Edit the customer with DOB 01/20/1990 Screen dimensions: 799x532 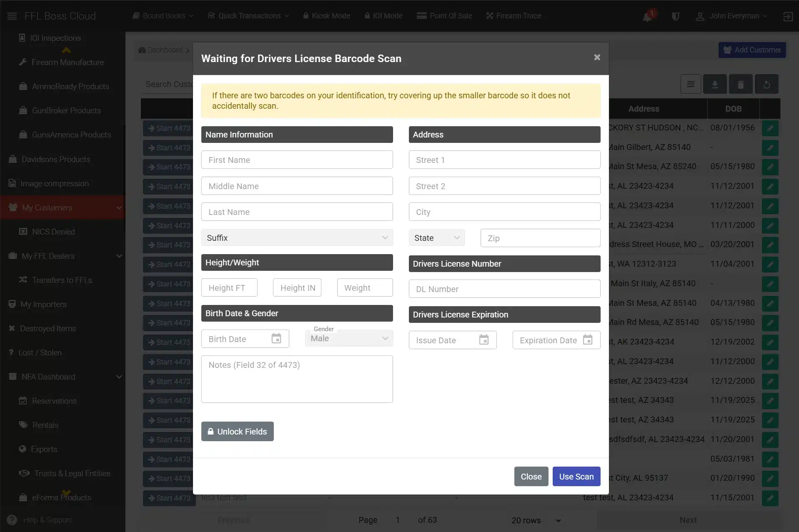[x=770, y=478]
